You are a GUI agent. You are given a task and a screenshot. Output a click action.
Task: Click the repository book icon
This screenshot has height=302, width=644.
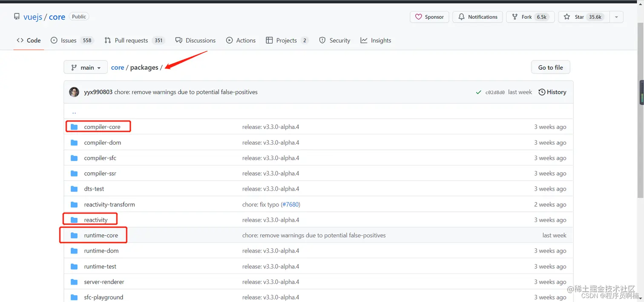(17, 17)
